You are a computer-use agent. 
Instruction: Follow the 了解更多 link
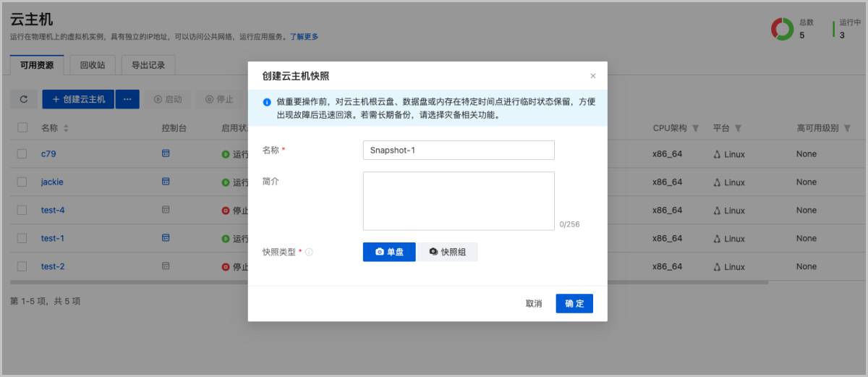pyautogui.click(x=304, y=37)
